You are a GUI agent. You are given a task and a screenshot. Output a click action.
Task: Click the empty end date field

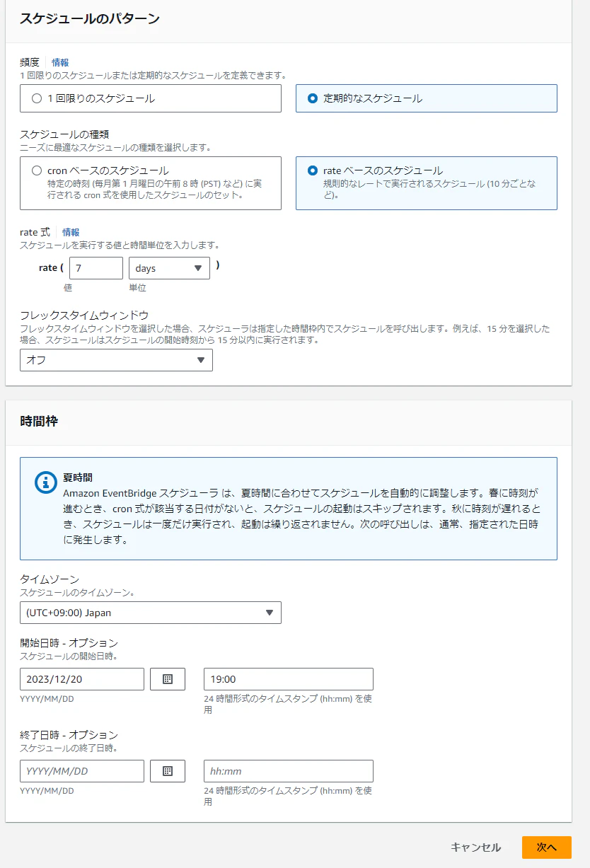pyautogui.click(x=82, y=771)
